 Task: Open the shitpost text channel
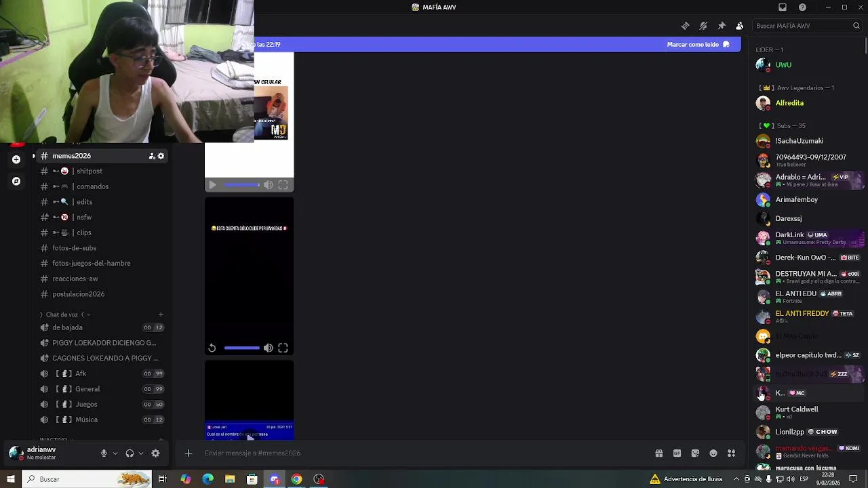click(x=102, y=171)
